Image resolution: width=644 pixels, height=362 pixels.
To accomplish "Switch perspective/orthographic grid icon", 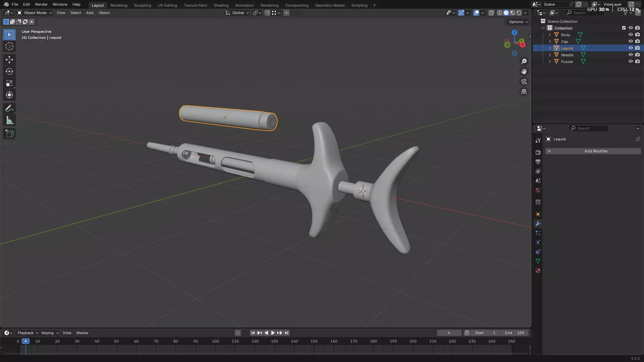I will click(x=524, y=92).
